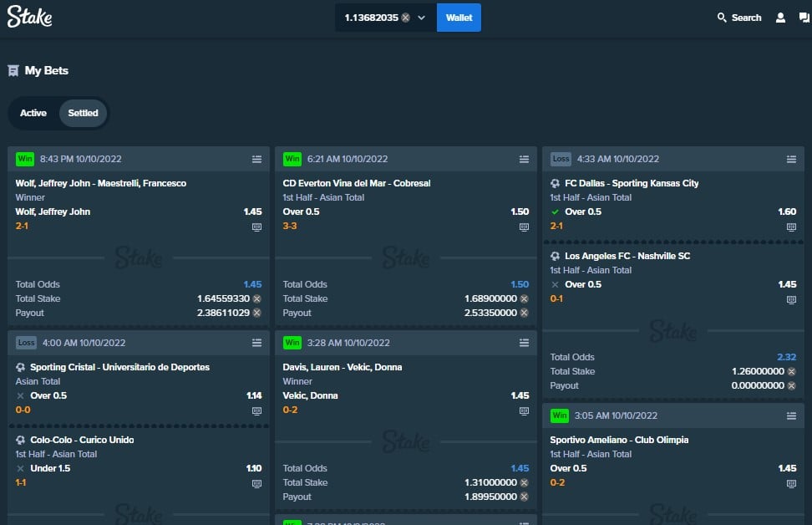Open menu for the 3:28 AM bet
Viewport: 812px width, 525px height.
tap(524, 343)
